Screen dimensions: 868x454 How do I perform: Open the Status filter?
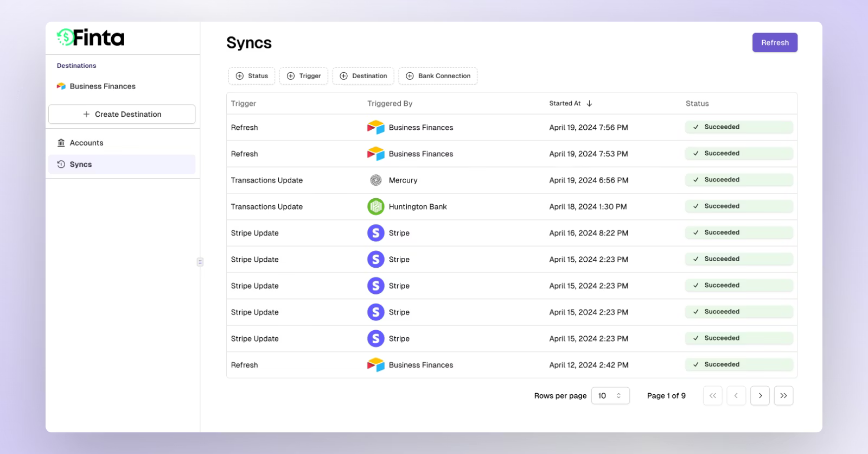click(252, 76)
